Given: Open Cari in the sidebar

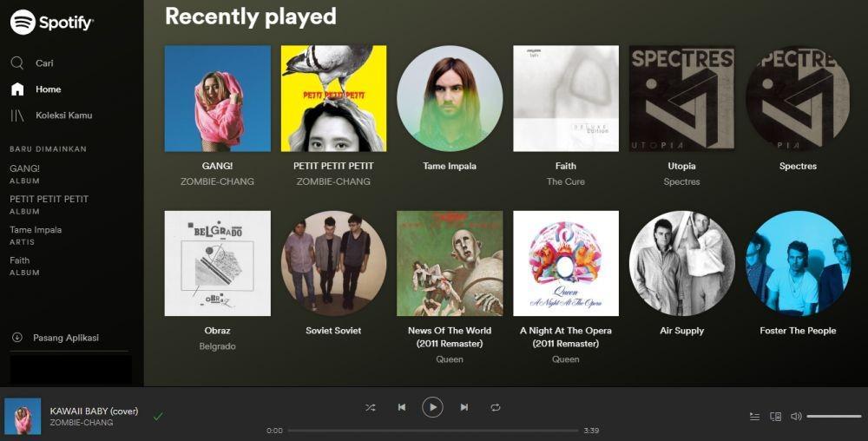Looking at the screenshot, I should tap(44, 63).
